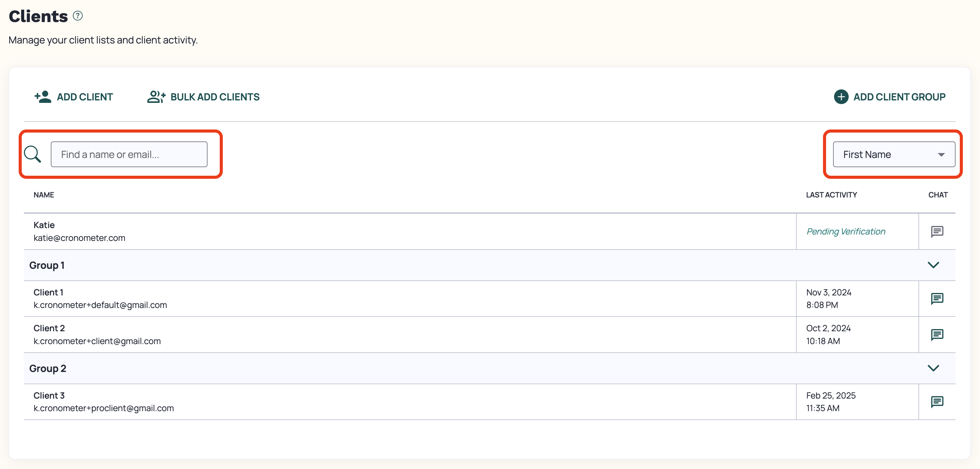
Task: Click the plus icon for Add Client Group
Action: 841,97
